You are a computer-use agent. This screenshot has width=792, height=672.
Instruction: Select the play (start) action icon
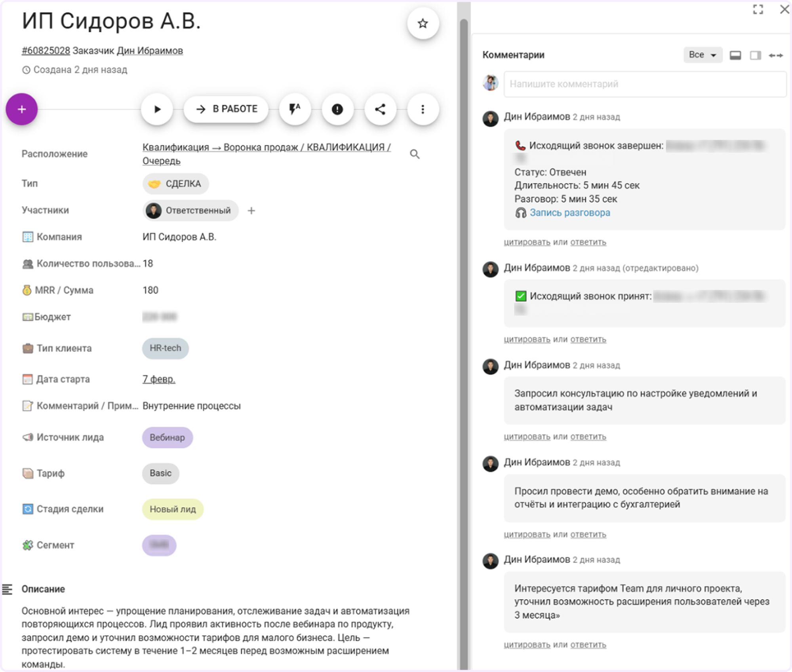pos(157,109)
